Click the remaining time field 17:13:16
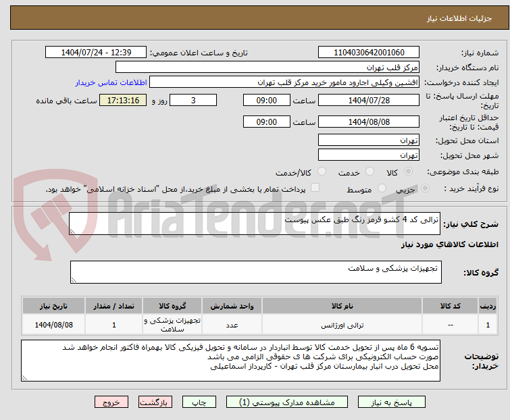Image resolution: width=510 pixels, height=420 pixels. coord(123,100)
